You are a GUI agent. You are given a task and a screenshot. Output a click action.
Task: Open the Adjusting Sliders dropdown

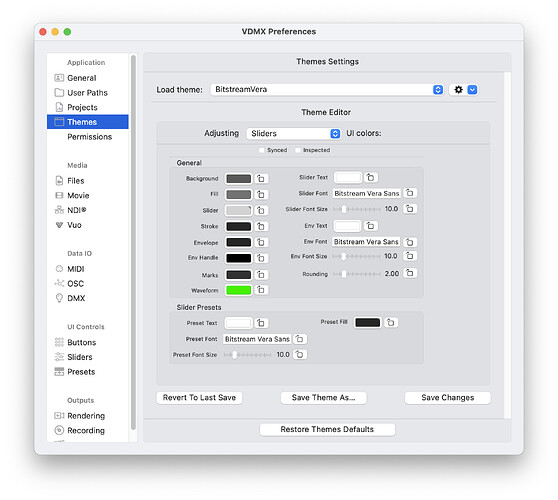[x=294, y=133]
